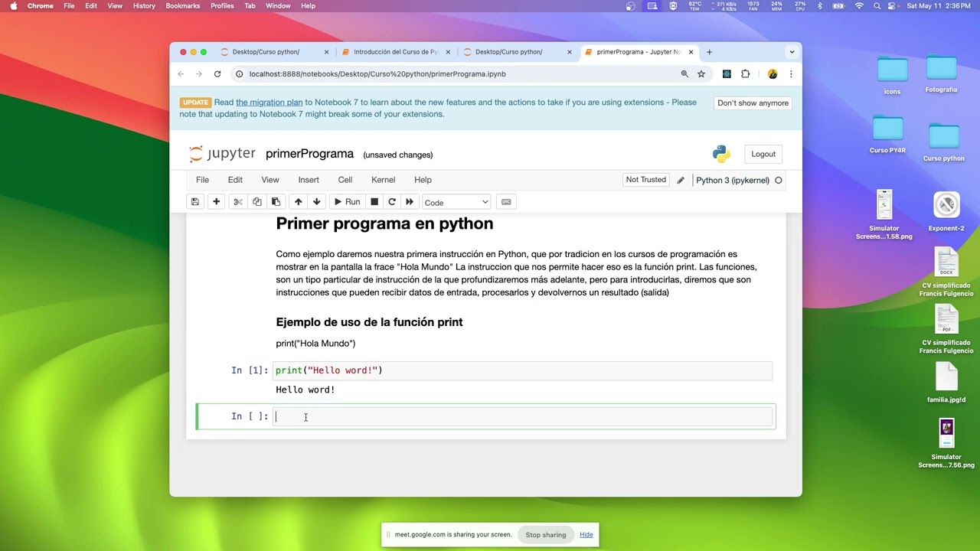Cut selected cells with the scissors icon
This screenshot has width=980, height=551.
(238, 202)
